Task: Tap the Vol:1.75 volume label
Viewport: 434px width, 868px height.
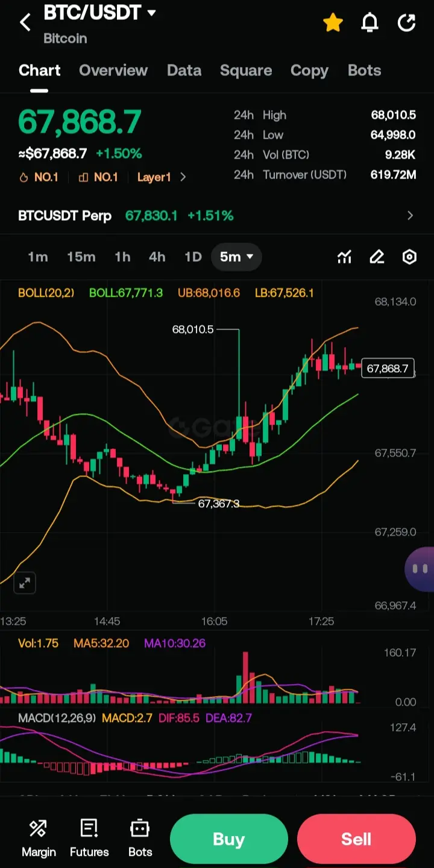Action: (x=39, y=644)
